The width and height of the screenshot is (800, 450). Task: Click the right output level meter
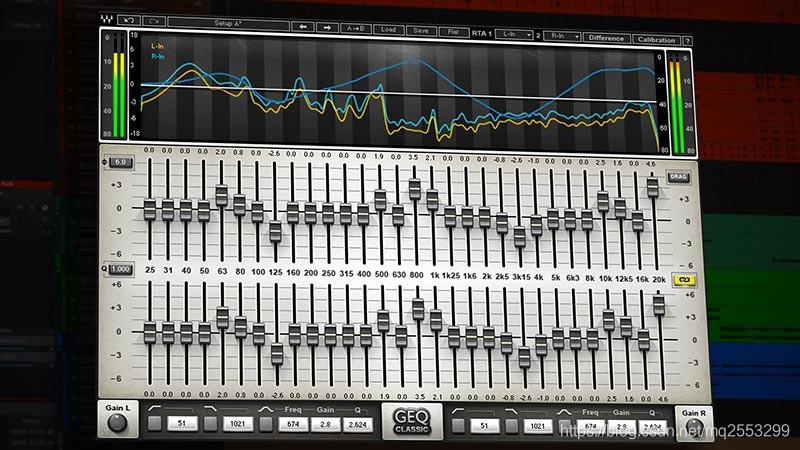678,104
